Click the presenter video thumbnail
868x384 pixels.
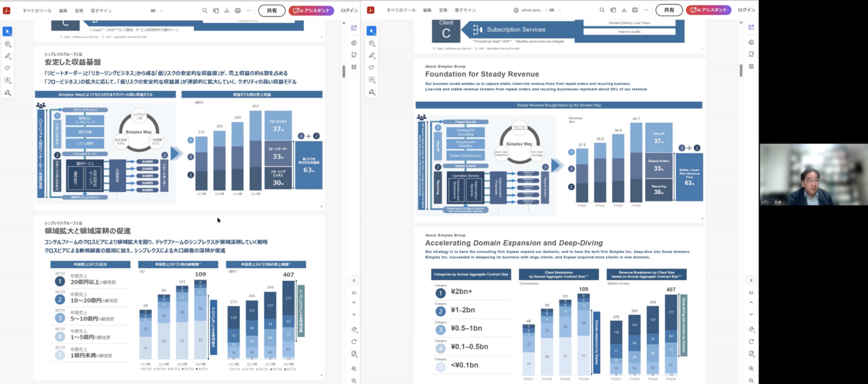813,174
